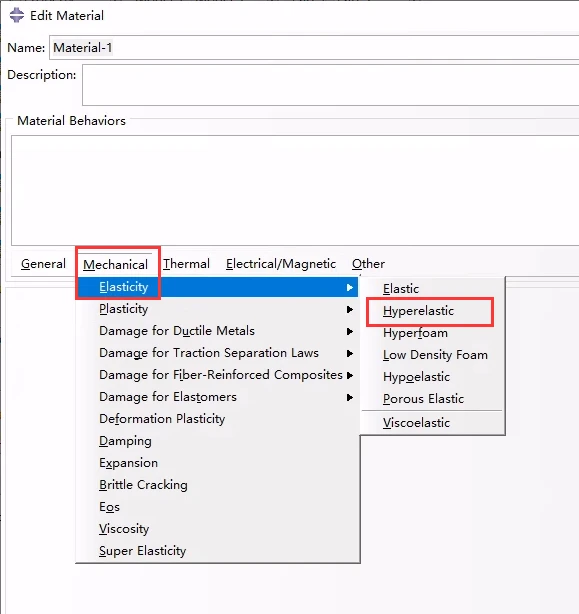Click the Edit Material dialog icon

point(16,15)
